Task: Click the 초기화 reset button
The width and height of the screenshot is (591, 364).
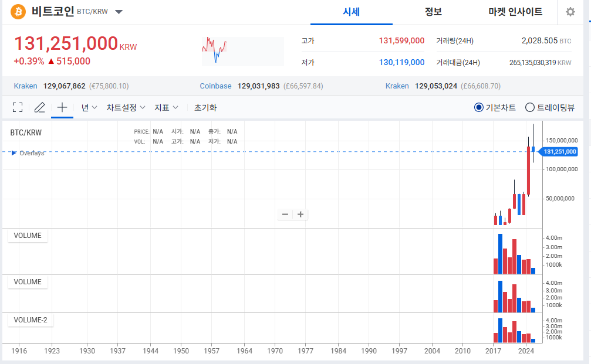Action: click(205, 107)
